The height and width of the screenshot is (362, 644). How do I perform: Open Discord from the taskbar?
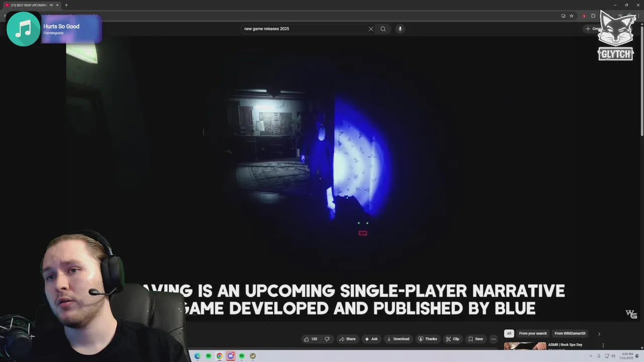coord(230,356)
